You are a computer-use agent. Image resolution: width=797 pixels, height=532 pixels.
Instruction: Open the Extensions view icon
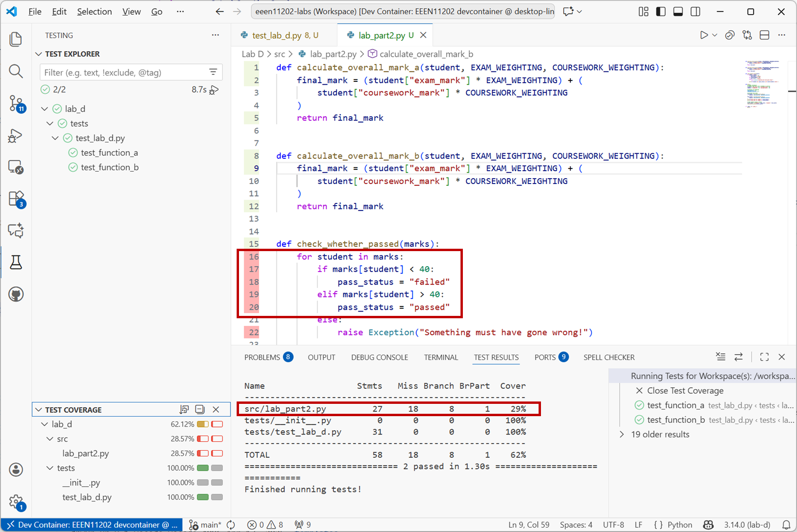16,199
